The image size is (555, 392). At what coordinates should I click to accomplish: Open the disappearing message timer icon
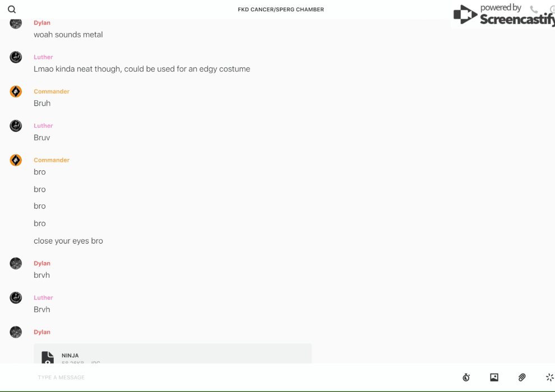click(x=466, y=377)
